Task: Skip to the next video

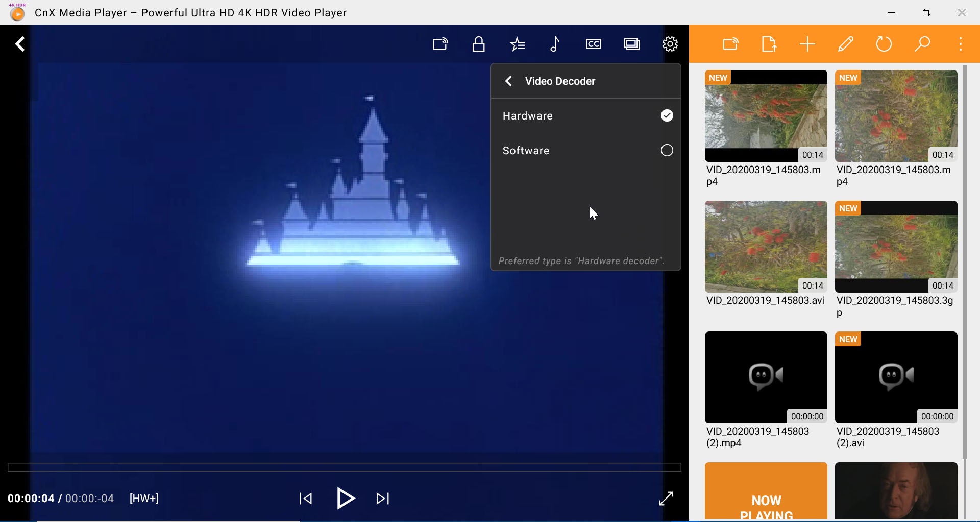Action: click(384, 499)
